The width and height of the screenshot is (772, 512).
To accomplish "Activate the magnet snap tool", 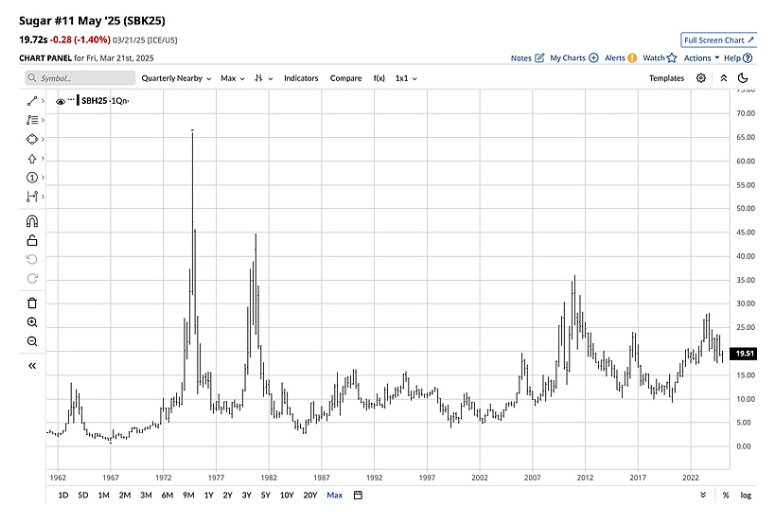I will click(31, 221).
